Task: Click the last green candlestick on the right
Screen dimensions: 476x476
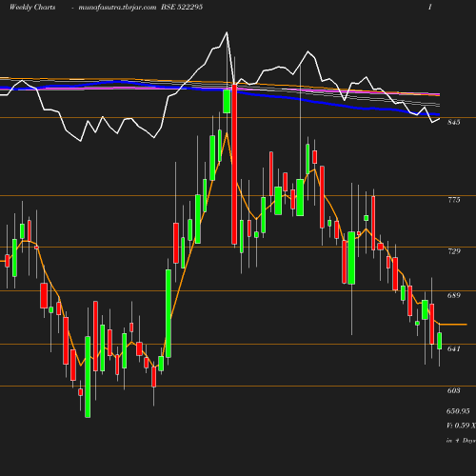Action: 440,341
